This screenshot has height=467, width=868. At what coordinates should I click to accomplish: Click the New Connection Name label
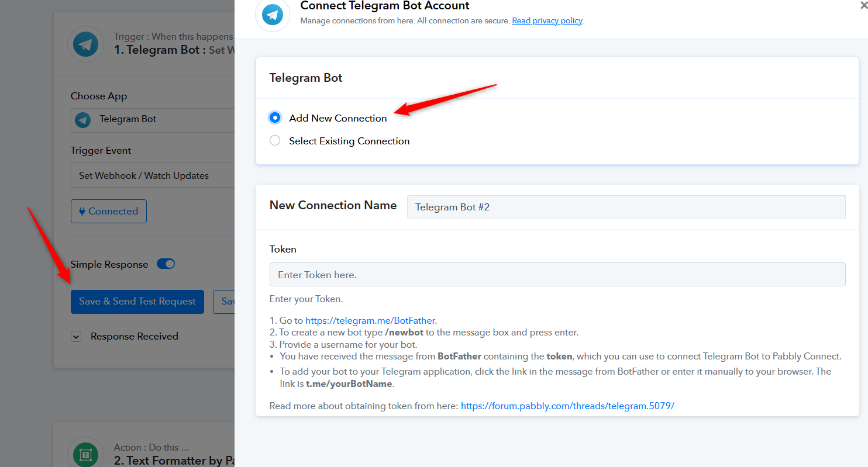[333, 205]
